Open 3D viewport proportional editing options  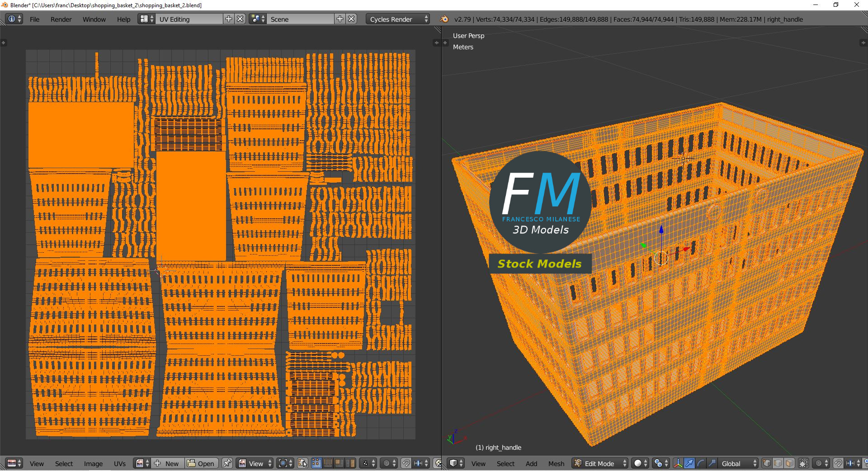point(821,463)
